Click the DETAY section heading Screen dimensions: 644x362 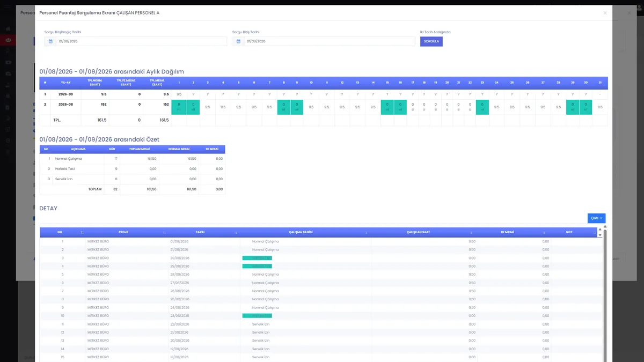point(48,208)
